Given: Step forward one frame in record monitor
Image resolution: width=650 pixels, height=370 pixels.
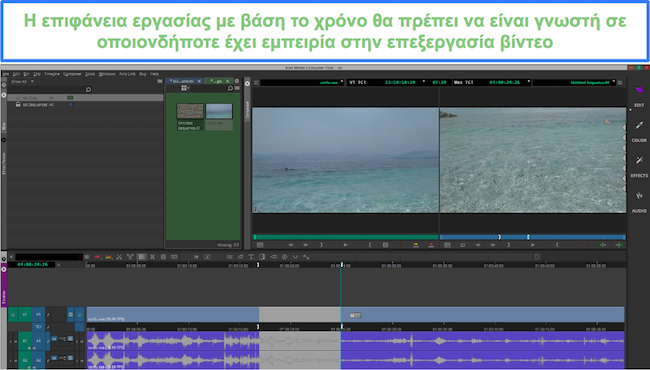Looking at the screenshot, I should click(493, 245).
